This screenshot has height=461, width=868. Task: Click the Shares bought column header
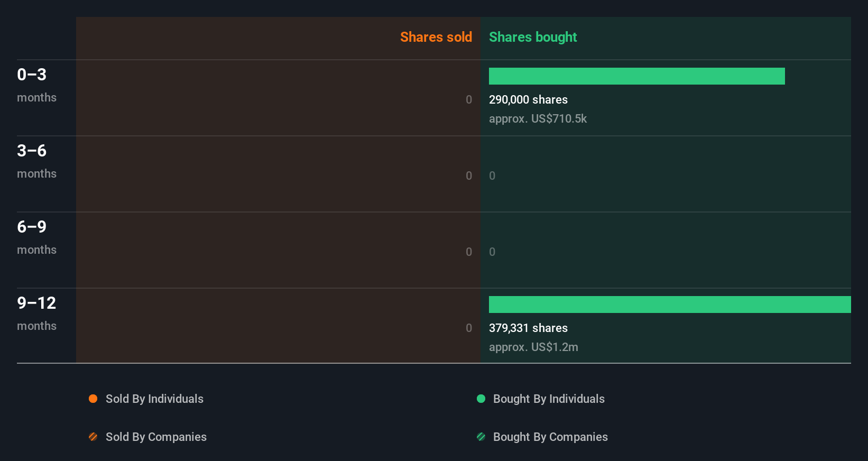tap(533, 37)
